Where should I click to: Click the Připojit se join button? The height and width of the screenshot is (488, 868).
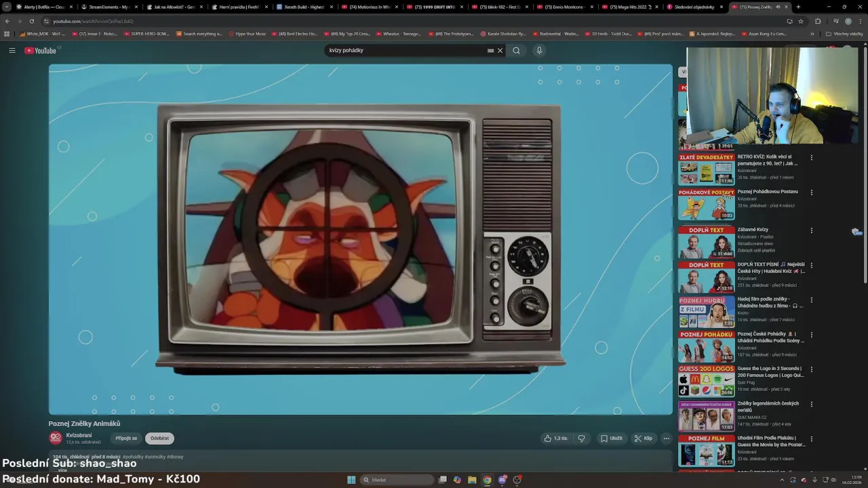126,439
